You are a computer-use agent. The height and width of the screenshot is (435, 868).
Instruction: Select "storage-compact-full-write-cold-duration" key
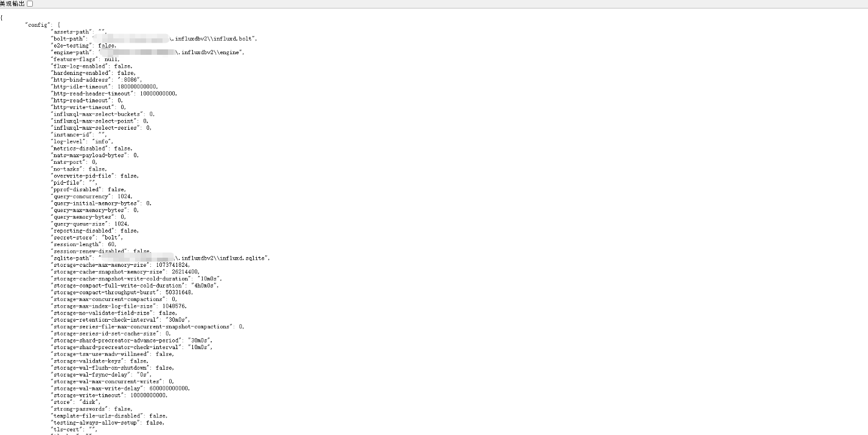coord(118,285)
